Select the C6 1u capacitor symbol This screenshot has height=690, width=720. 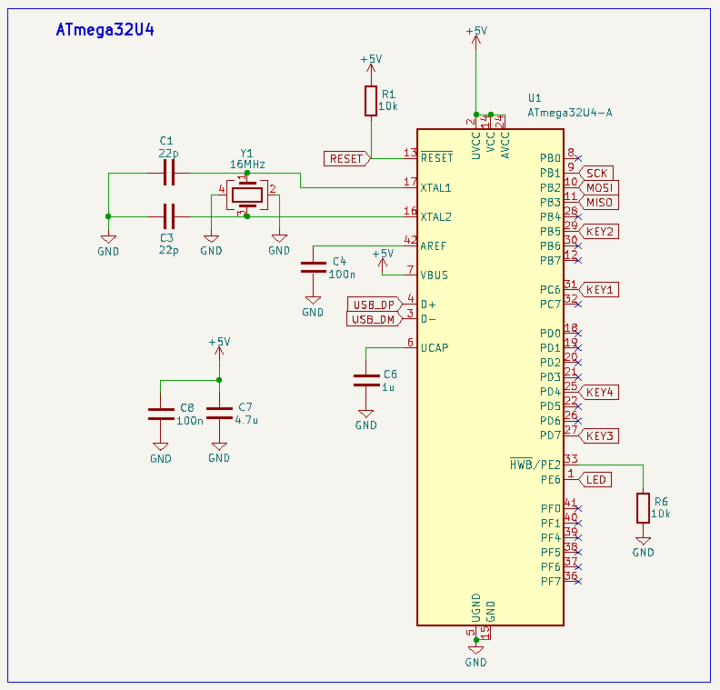tap(367, 380)
